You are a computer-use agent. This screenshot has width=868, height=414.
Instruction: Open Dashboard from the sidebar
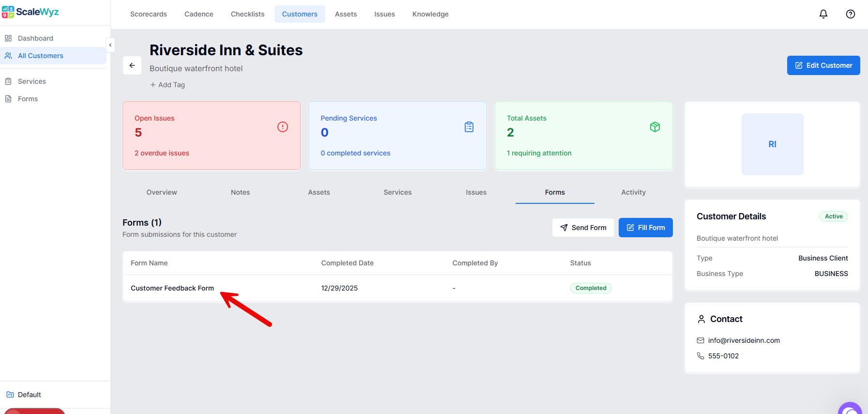[35, 38]
